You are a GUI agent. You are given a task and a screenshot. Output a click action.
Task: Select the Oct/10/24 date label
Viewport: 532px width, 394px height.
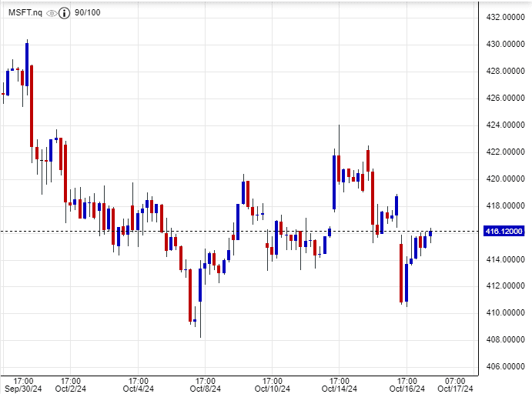click(x=272, y=389)
